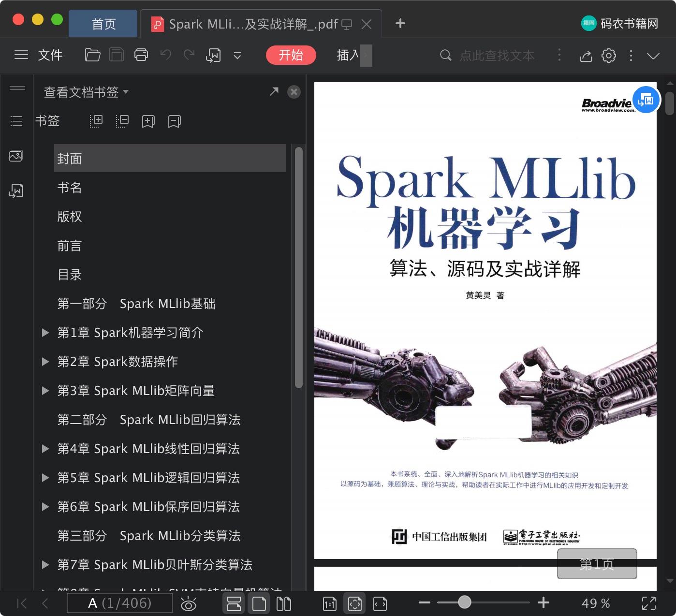Viewport: 676px width, 616px height.
Task: Expand 第7章 Spark MLlib贝叶斯分类算法
Action: click(45, 565)
